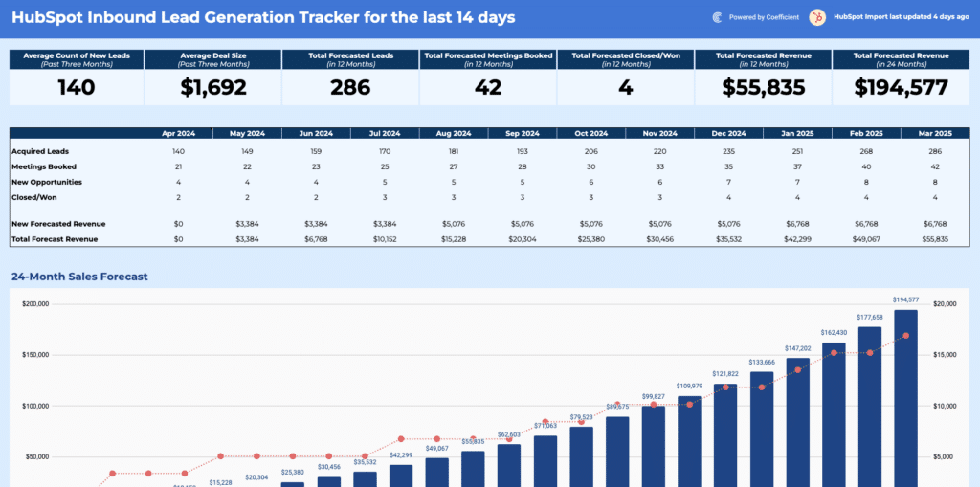This screenshot has height=487, width=980.
Task: Select the Apr 2024 column header
Action: pos(178,133)
